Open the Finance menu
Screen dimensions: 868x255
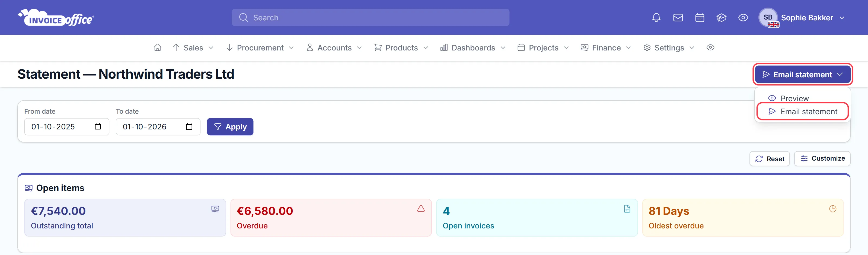pyautogui.click(x=606, y=48)
